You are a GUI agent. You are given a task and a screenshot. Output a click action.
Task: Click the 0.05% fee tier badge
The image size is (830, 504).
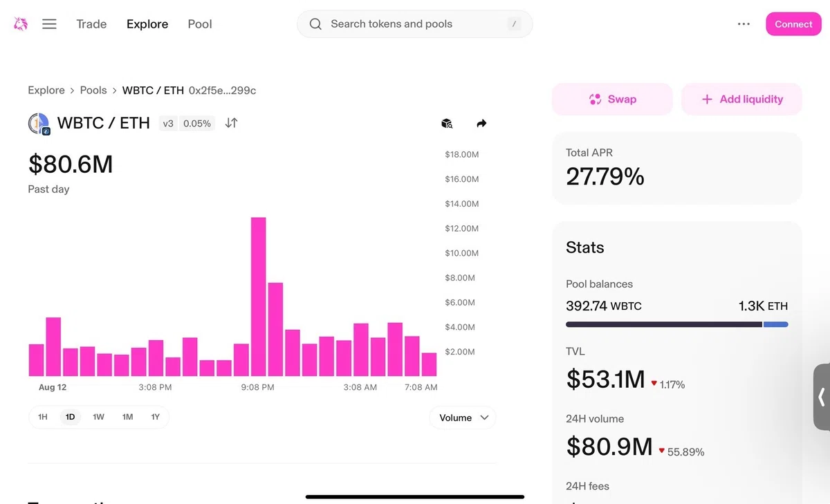[197, 124]
